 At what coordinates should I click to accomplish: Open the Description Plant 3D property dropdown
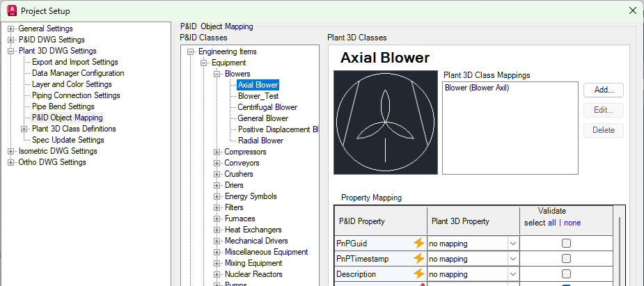(x=513, y=274)
